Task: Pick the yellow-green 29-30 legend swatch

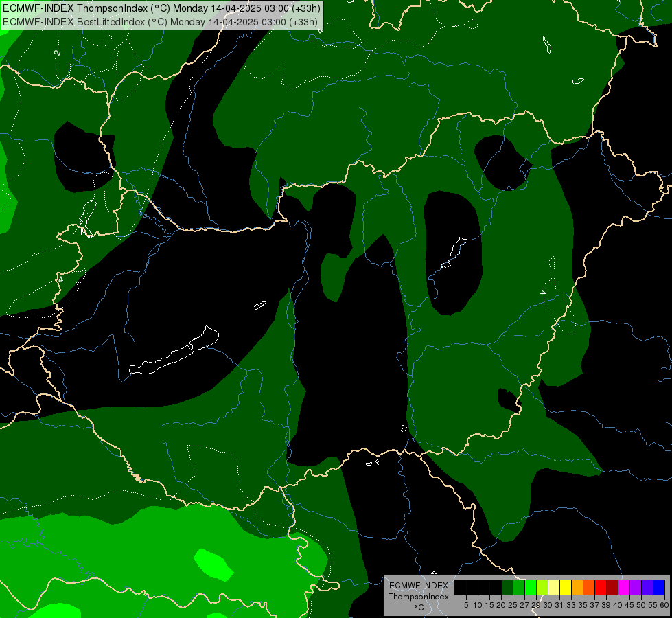Action: tap(542, 587)
